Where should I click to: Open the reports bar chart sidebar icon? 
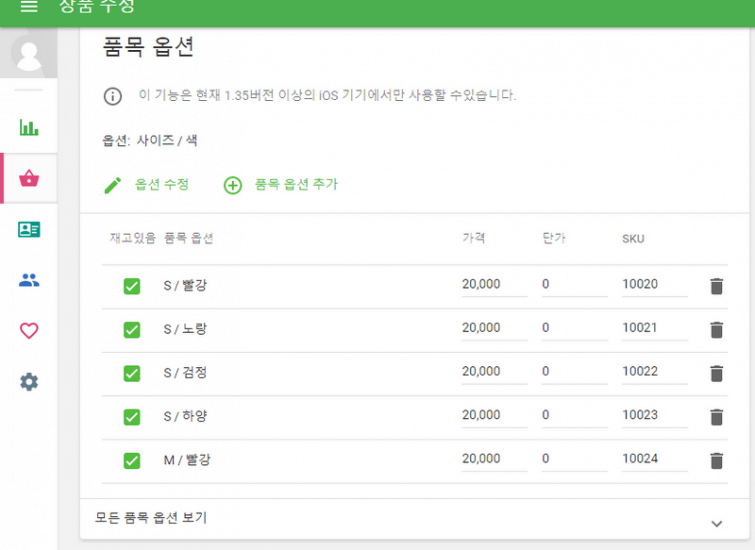pyautogui.click(x=29, y=127)
